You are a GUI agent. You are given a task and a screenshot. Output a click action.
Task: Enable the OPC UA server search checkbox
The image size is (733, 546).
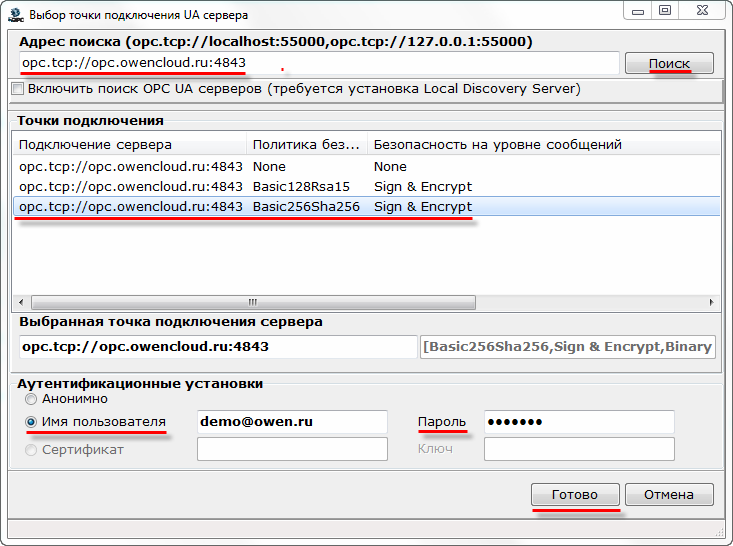pos(18,89)
